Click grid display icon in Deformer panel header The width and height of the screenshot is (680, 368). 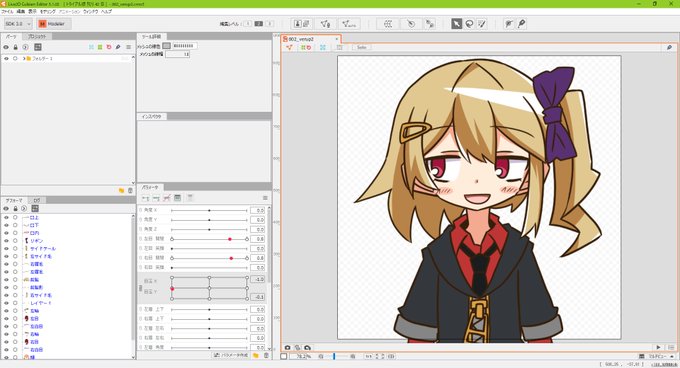[x=35, y=208]
